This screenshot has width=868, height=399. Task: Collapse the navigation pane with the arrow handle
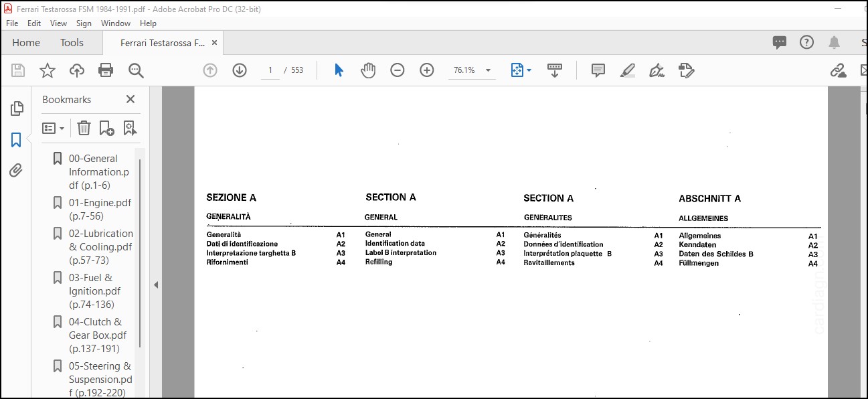coord(156,285)
